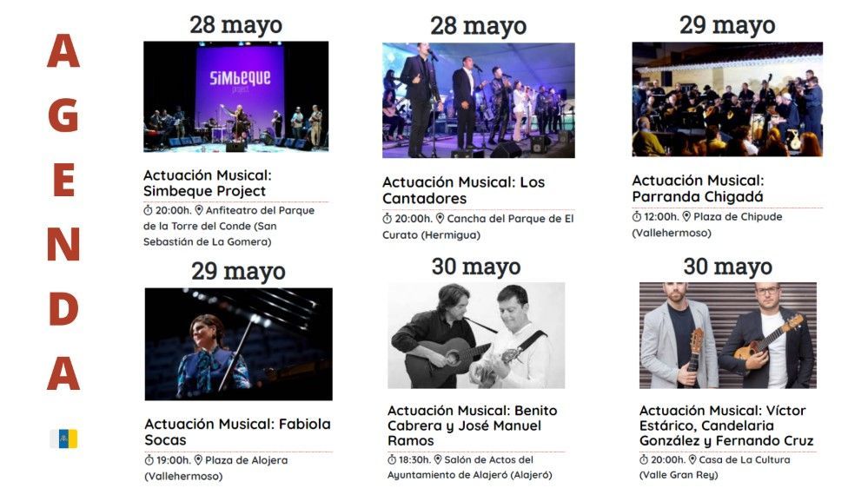Click the location pin before Anfiteatro del Parque
The width and height of the screenshot is (868, 488).
point(199,210)
